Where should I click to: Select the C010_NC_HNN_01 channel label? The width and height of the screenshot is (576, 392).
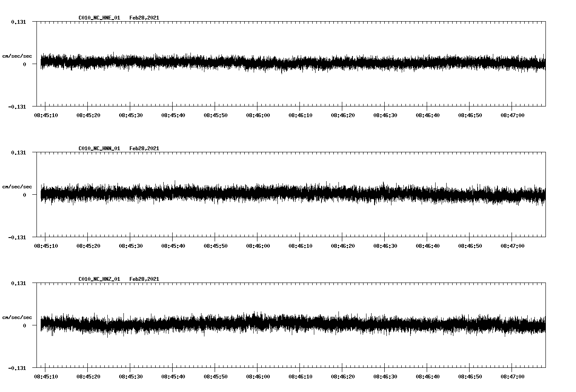pos(98,148)
